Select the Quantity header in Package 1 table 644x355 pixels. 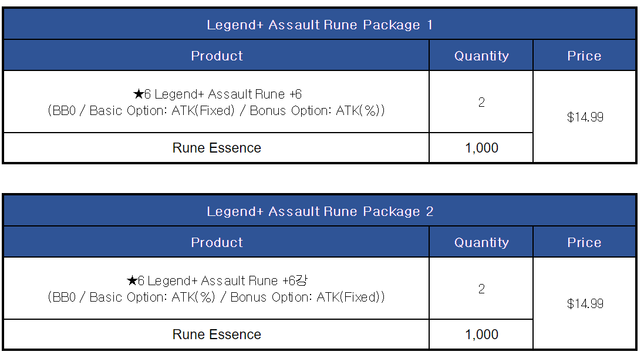pyautogui.click(x=481, y=56)
